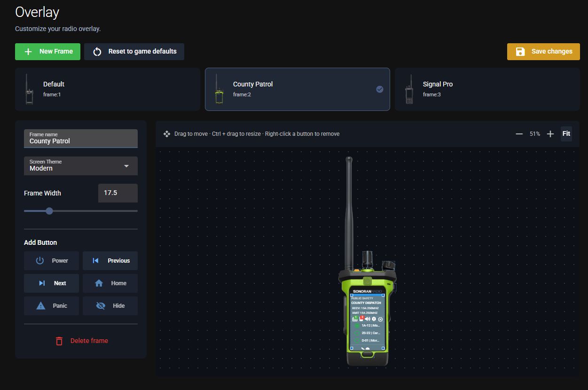Click the empty circle beside D-01
588x390 pixels.
coord(357,340)
